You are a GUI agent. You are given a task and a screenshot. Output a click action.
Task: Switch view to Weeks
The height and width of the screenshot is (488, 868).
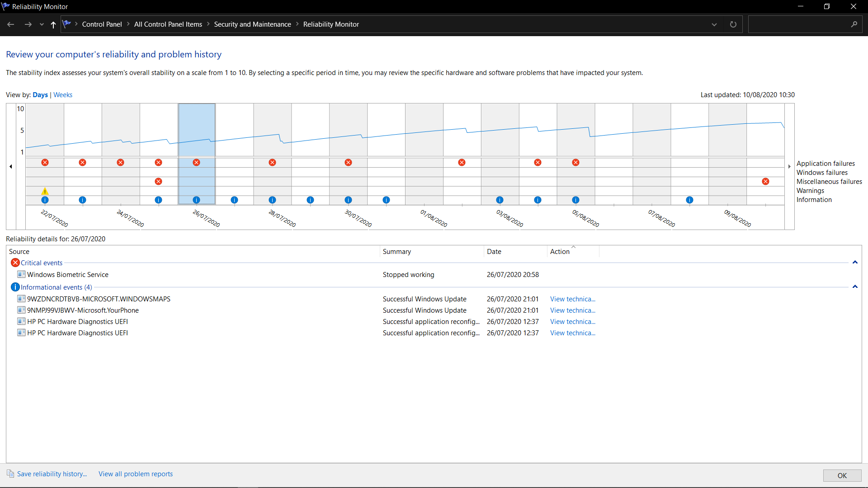pyautogui.click(x=63, y=95)
